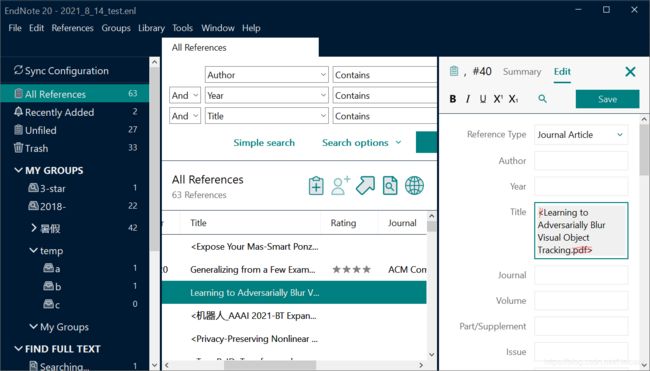Open the Window menu
650x371 pixels.
tap(218, 28)
